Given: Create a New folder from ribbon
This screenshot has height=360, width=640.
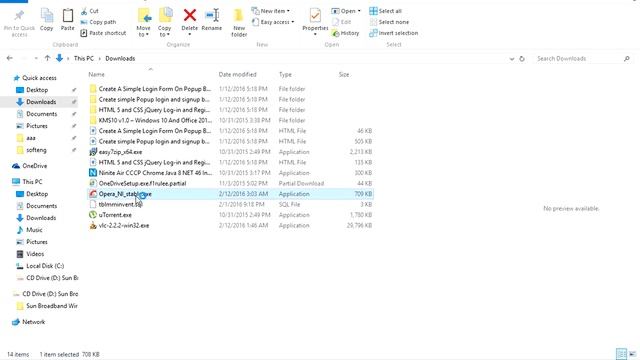Looking at the screenshot, I should (x=239, y=23).
